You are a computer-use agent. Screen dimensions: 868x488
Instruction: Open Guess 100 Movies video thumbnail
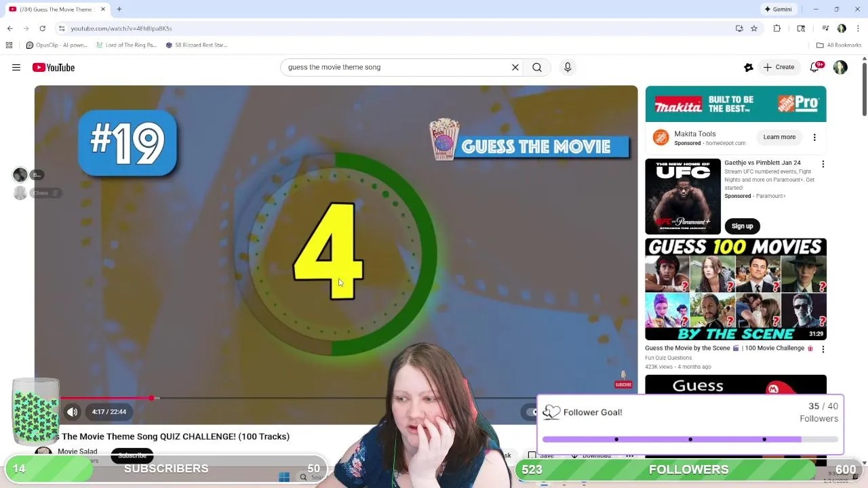coord(736,289)
